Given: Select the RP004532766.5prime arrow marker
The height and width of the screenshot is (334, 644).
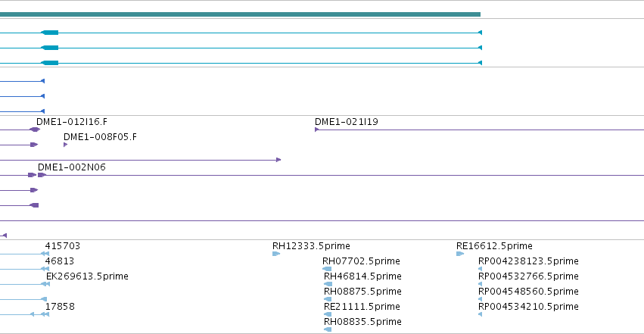Looking at the screenshot, I should [480, 284].
